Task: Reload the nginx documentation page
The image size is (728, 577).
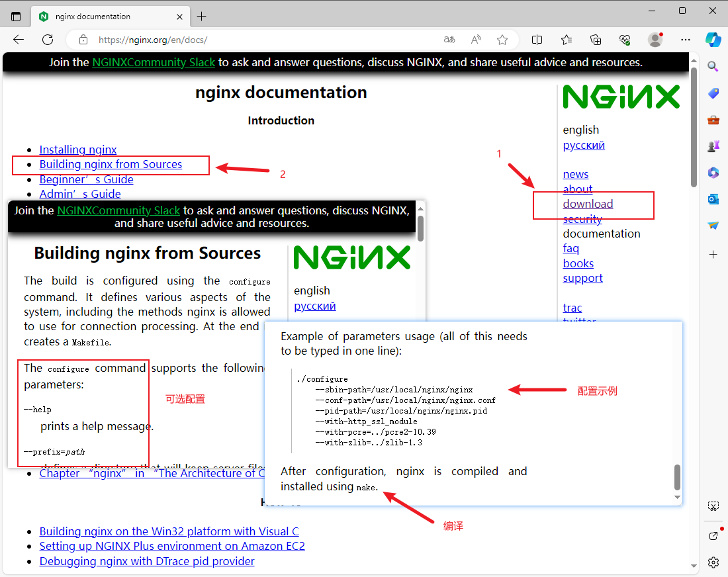Action: (x=48, y=40)
